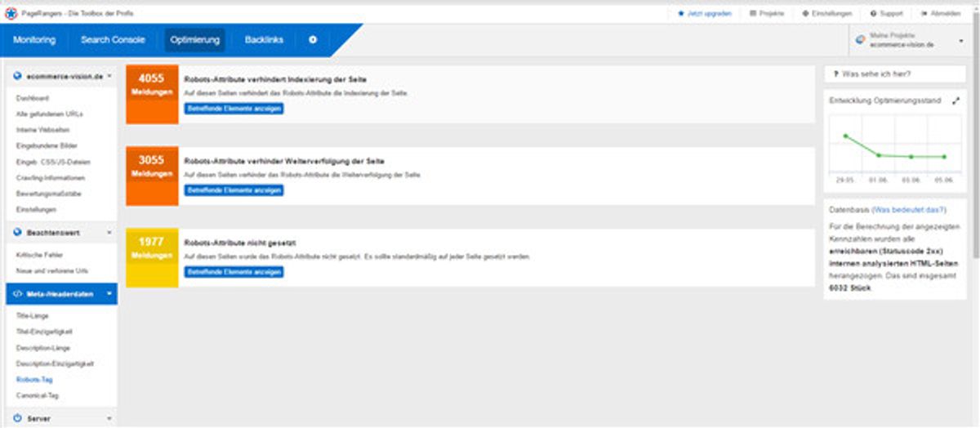The image size is (980, 428).
Task: Click the globe icon beside Beachtenswert
Action: tap(17, 233)
